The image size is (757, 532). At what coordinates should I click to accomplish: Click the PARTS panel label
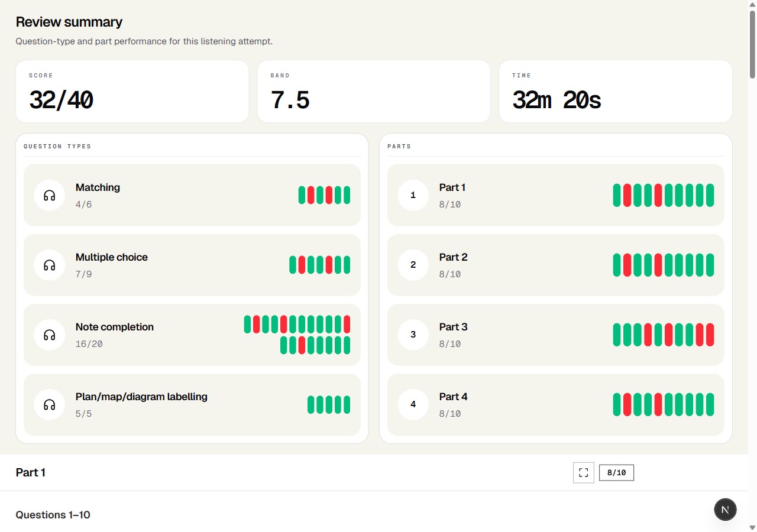coord(399,147)
